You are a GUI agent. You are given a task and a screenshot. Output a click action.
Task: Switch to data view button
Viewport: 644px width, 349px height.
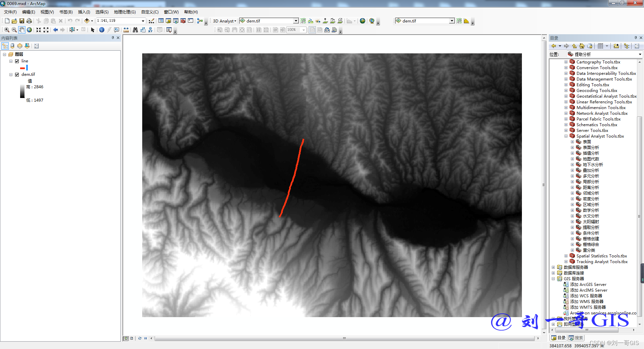[x=126, y=338]
